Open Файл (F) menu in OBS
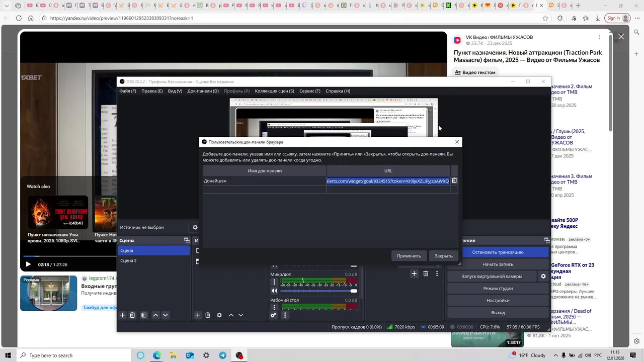This screenshot has height=362, width=644. [128, 91]
